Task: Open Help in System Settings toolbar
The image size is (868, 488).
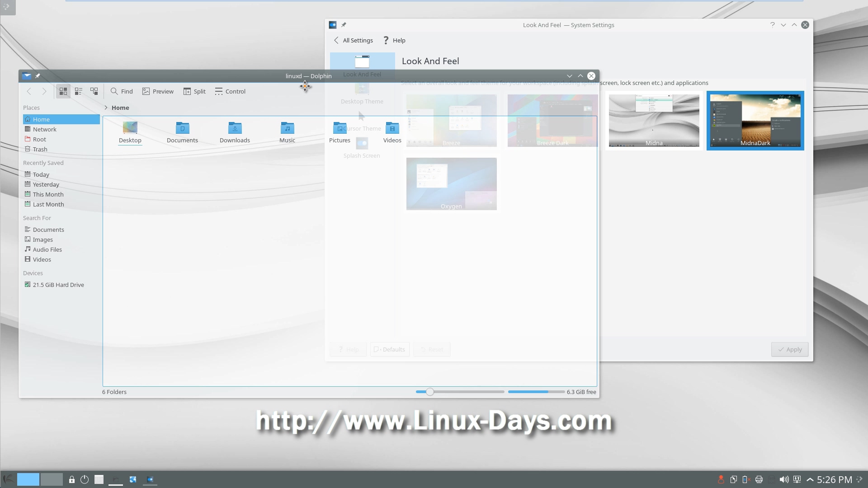Action: (x=394, y=40)
